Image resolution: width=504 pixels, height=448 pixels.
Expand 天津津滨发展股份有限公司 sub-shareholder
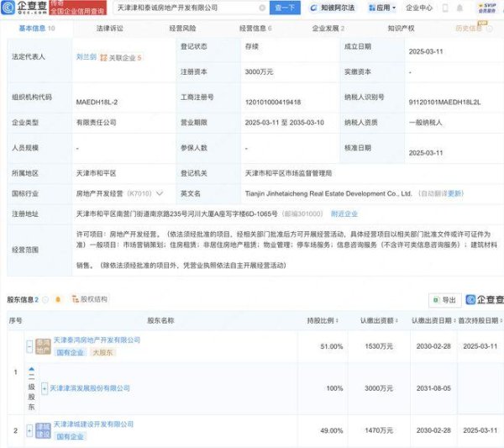pyautogui.click(x=45, y=388)
